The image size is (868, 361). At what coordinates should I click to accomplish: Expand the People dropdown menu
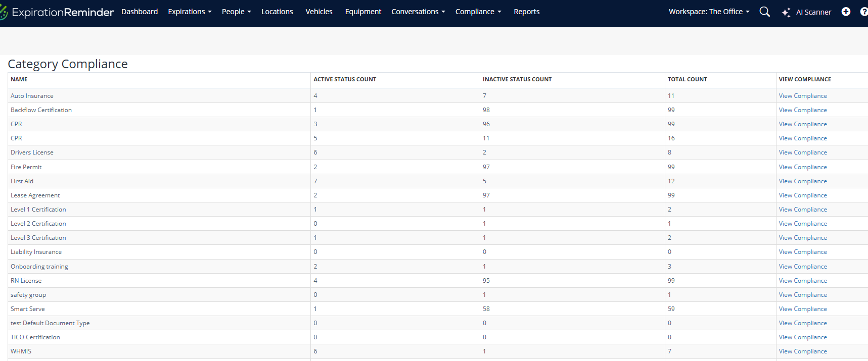click(x=236, y=12)
